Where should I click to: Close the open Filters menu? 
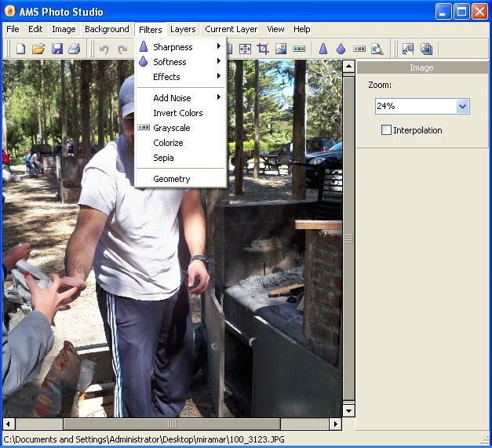(151, 30)
